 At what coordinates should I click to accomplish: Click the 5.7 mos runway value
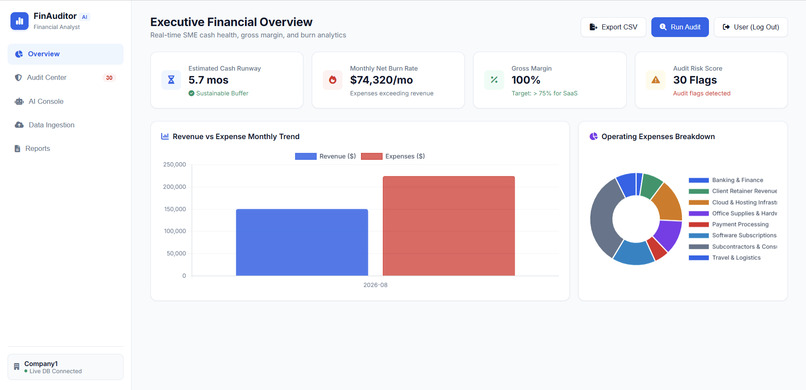208,80
